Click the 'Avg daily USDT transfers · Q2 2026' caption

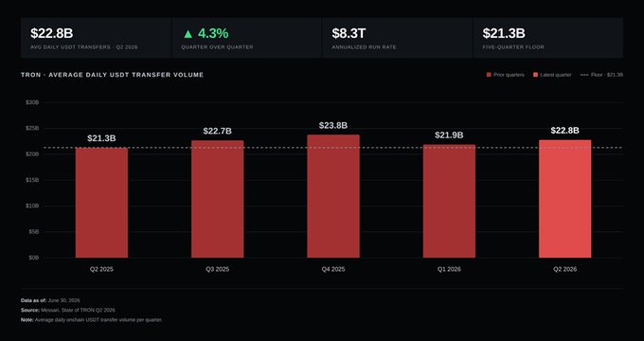(84, 47)
